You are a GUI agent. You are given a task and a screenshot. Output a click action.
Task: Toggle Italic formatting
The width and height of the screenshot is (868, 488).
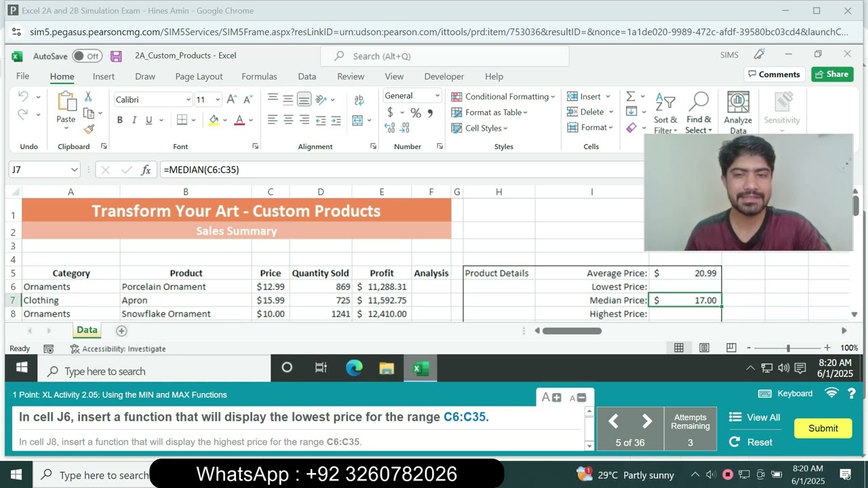point(134,120)
